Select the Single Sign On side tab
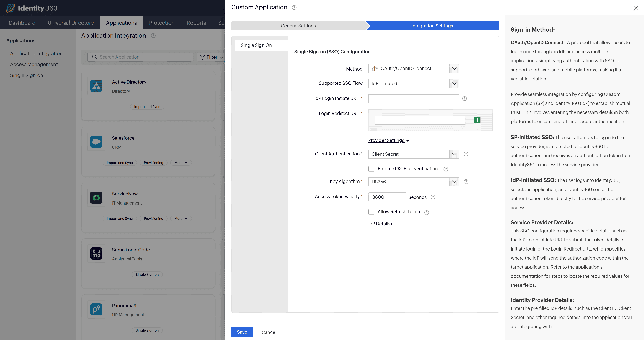 coord(261,45)
